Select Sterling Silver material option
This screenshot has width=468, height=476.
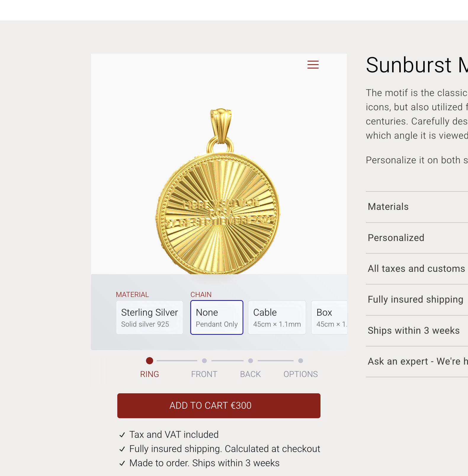pyautogui.click(x=149, y=317)
